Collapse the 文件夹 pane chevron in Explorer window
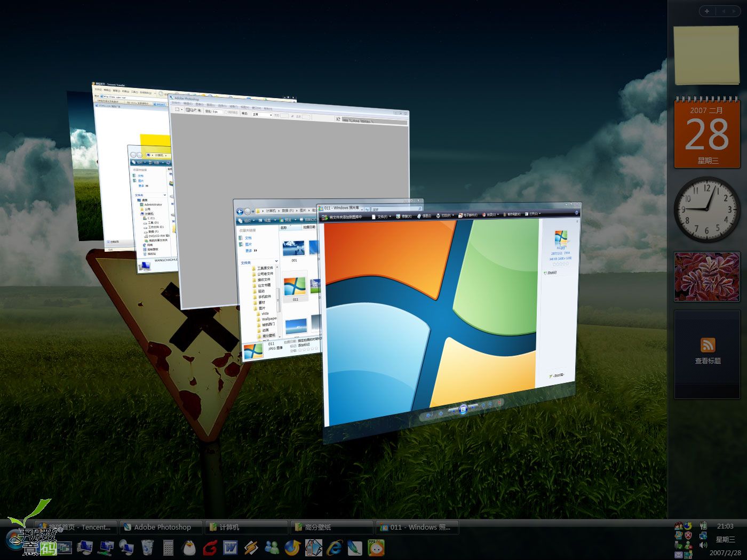 (x=276, y=261)
